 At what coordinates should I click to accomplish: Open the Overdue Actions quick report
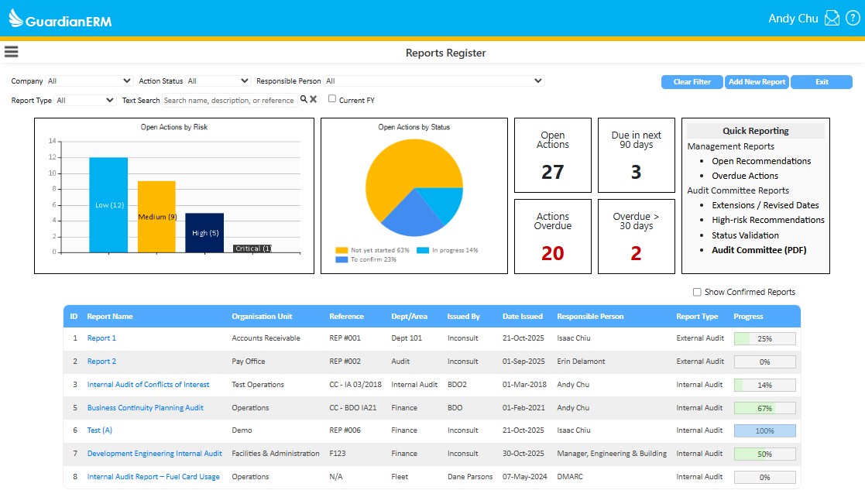point(744,176)
